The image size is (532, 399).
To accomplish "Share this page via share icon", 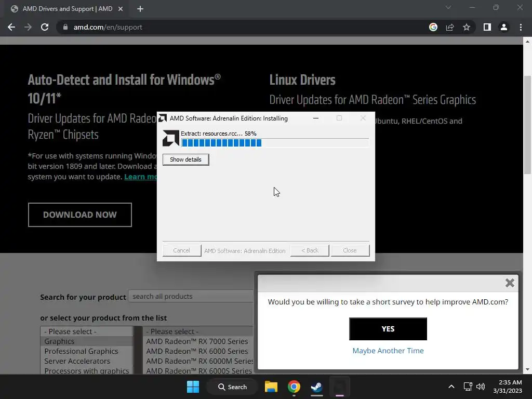I will (x=450, y=27).
